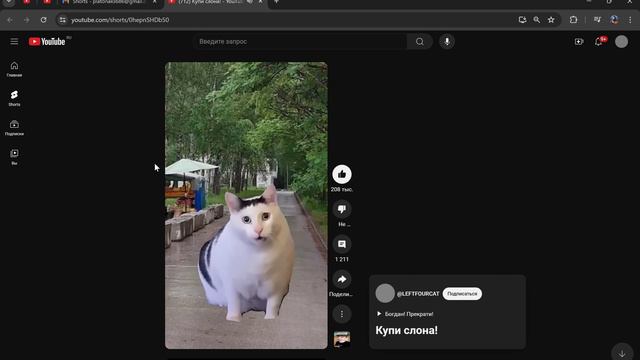Go to the YouTube logo homepage

click(x=47, y=42)
